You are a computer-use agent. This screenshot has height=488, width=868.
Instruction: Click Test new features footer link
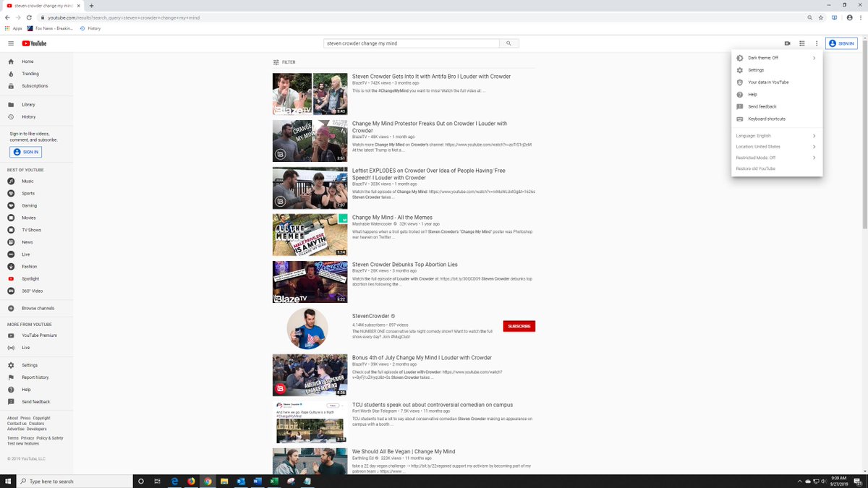pos(23,443)
